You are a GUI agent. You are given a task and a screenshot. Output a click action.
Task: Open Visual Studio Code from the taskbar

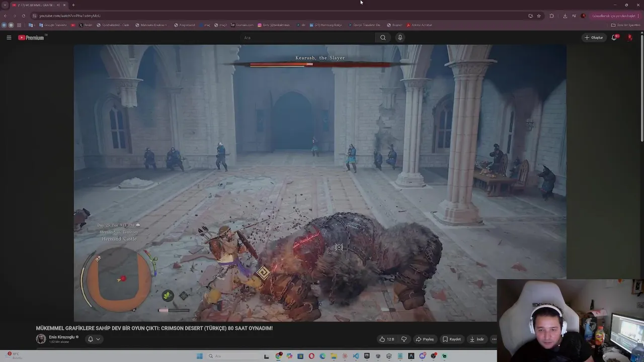click(356, 356)
